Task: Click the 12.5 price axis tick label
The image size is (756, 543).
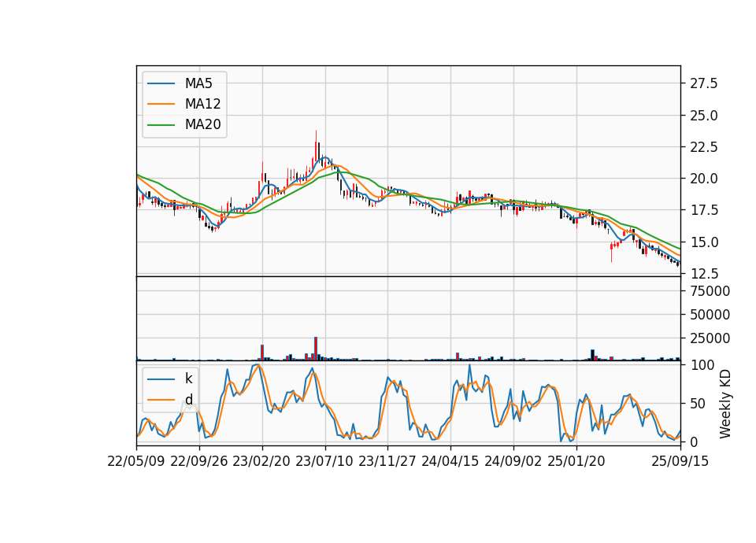Action: pyautogui.click(x=704, y=274)
